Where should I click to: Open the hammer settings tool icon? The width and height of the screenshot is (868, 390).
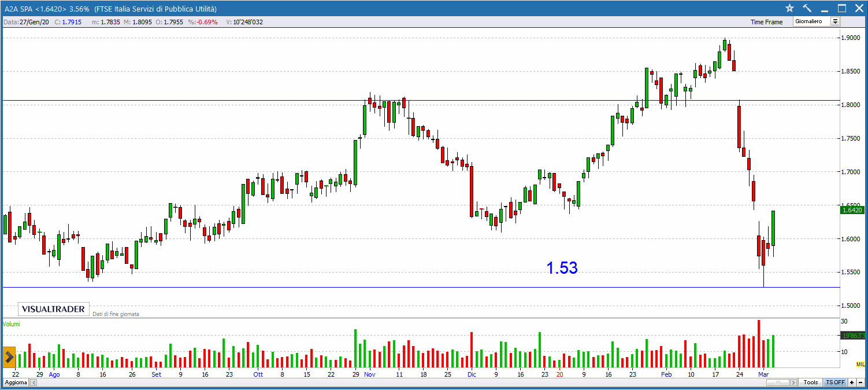click(807, 8)
